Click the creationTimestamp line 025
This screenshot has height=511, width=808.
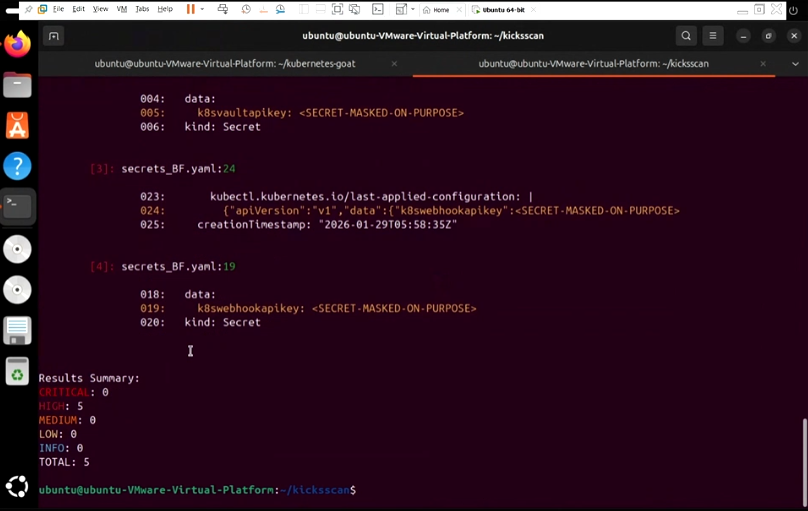coord(299,225)
